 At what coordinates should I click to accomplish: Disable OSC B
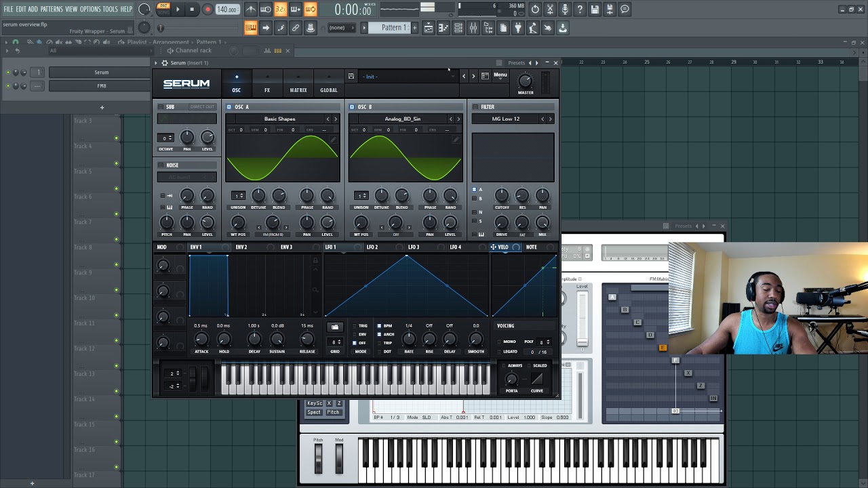352,106
